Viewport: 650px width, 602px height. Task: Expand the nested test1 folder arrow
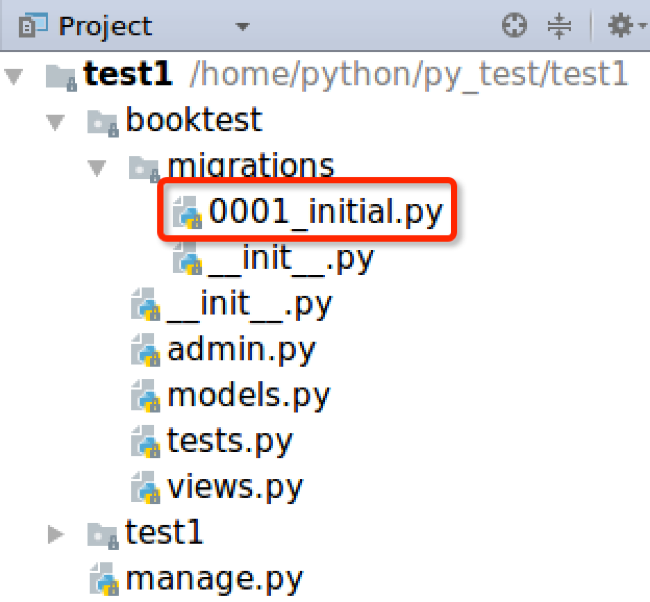click(56, 533)
